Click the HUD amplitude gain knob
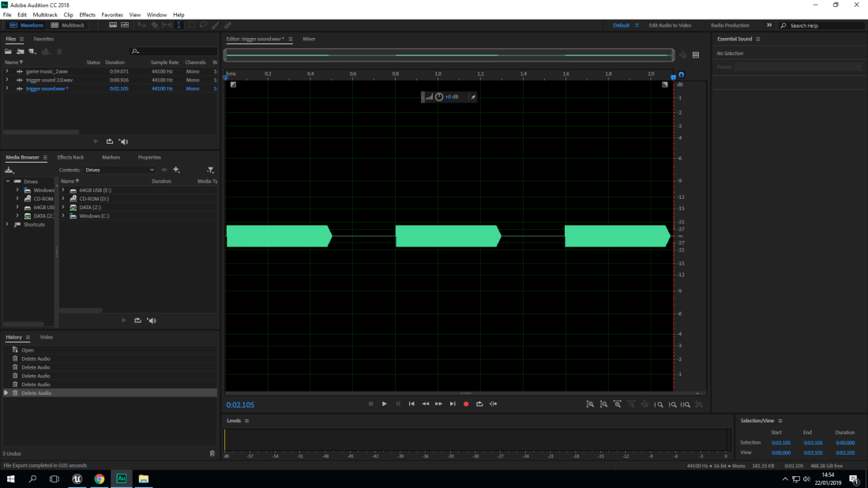Image resolution: width=868 pixels, height=488 pixels. click(x=439, y=97)
